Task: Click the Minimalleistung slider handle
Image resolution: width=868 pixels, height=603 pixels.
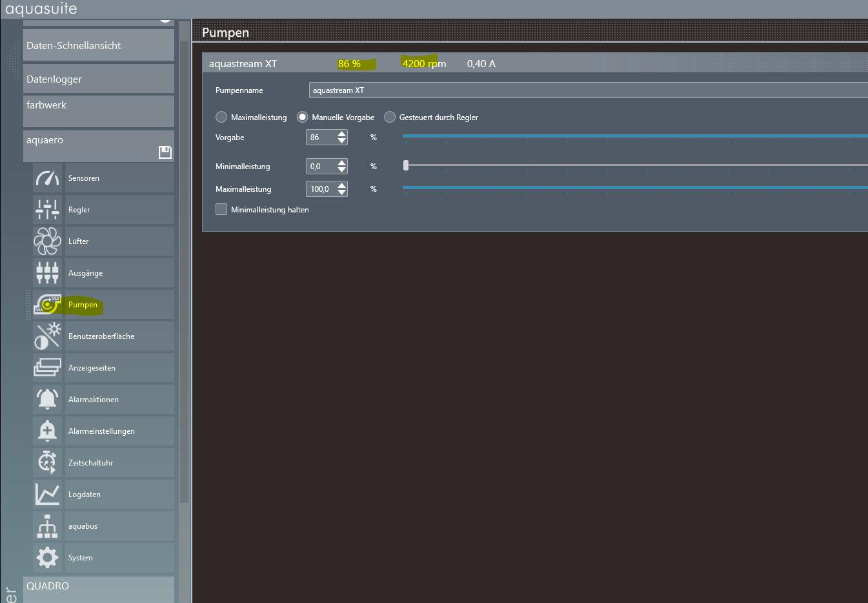Action: tap(406, 165)
